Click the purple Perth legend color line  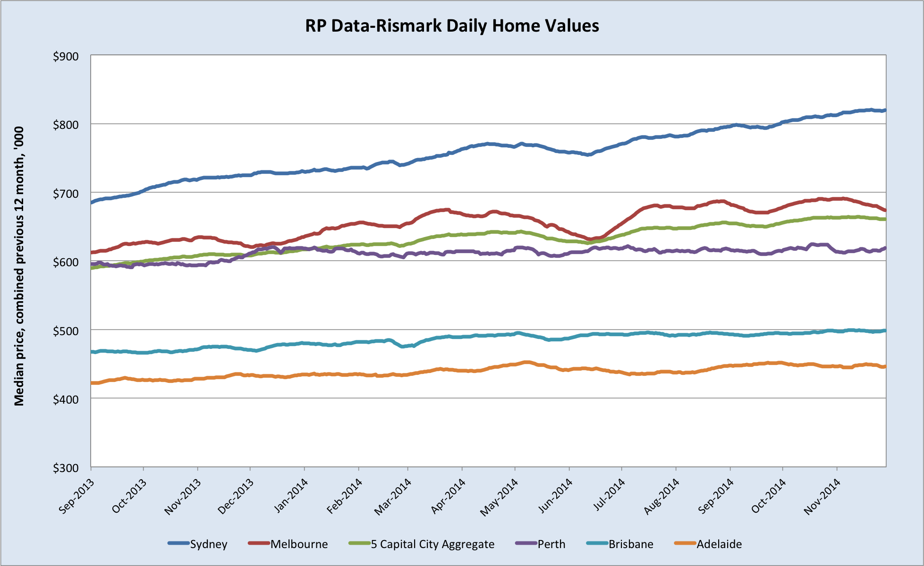(x=526, y=543)
